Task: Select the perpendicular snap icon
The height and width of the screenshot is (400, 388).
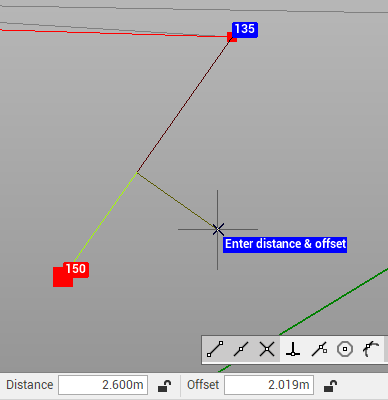Action: 293,349
